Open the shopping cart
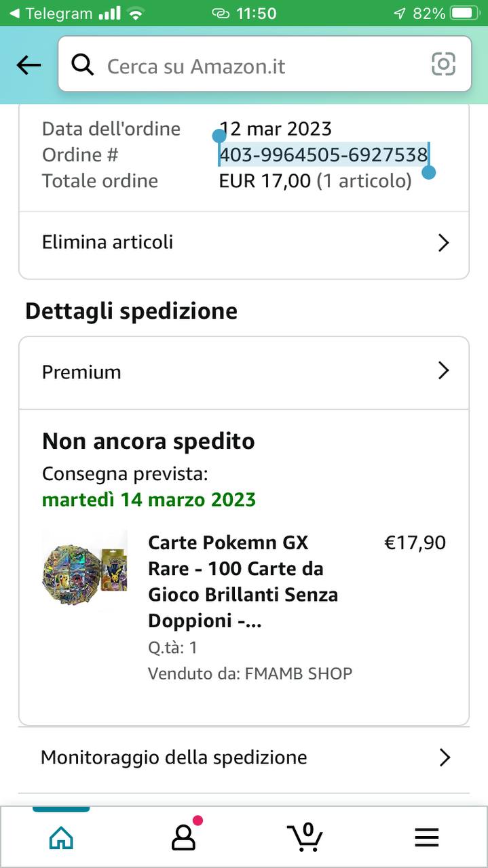Image resolution: width=488 pixels, height=868 pixels. [305, 837]
